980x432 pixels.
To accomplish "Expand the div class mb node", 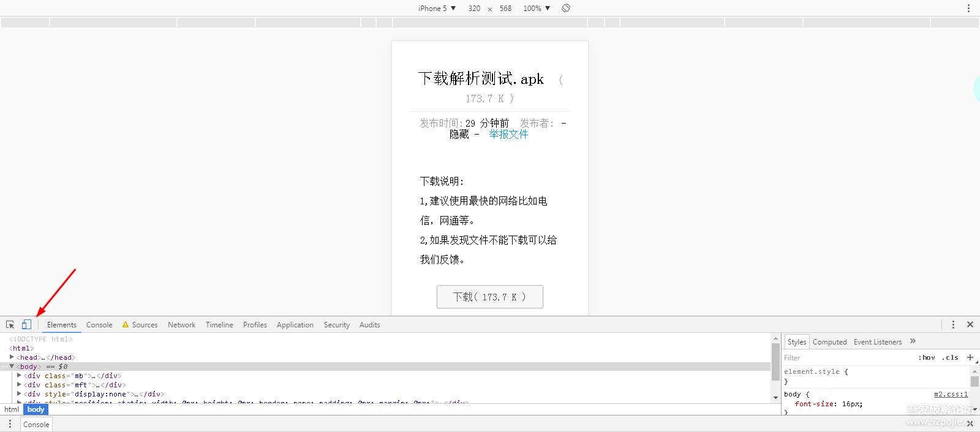I will click(x=19, y=375).
